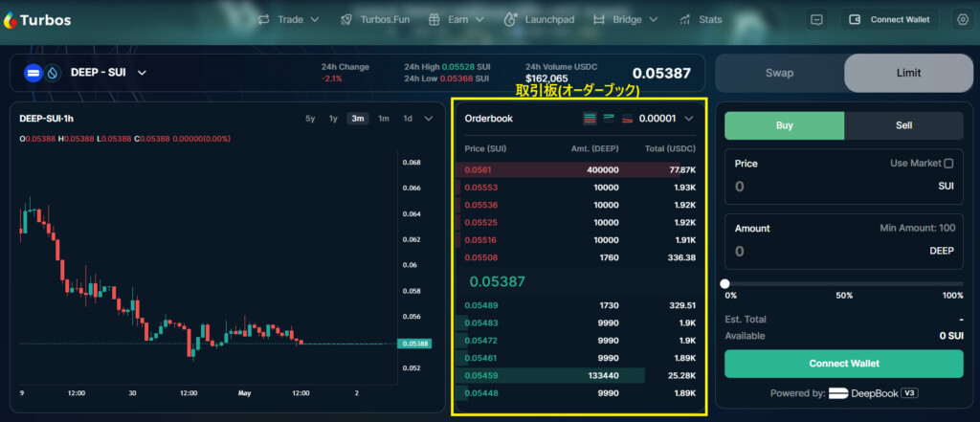Open the Trade menu
The height and width of the screenshot is (422, 980).
pos(289,19)
